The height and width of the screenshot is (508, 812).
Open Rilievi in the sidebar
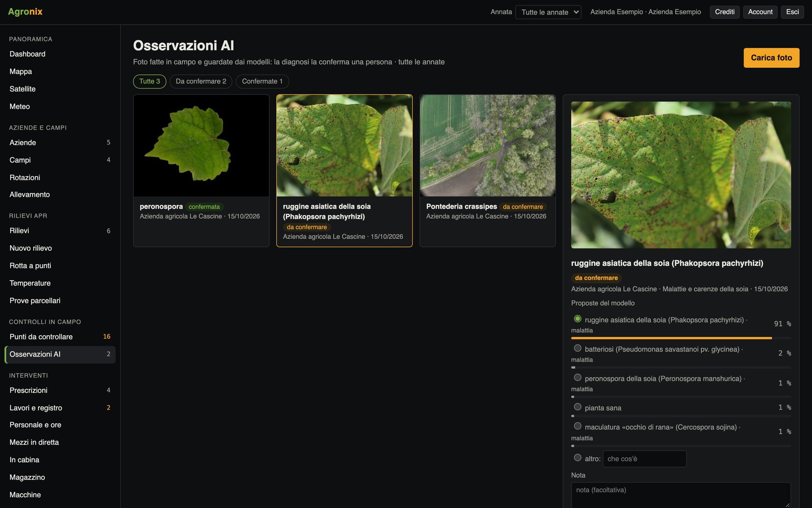[x=60, y=231]
